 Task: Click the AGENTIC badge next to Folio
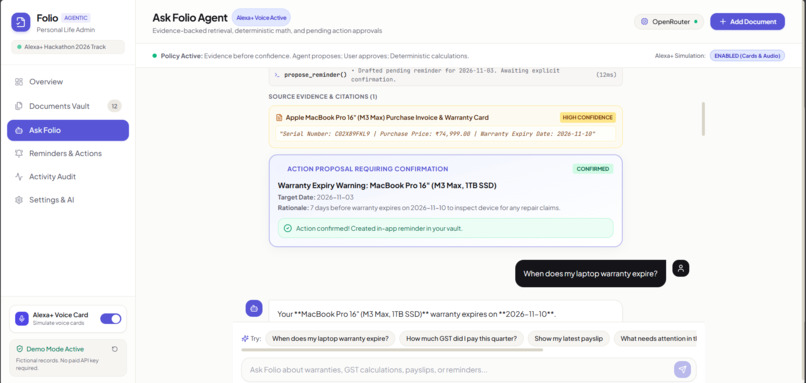click(76, 18)
